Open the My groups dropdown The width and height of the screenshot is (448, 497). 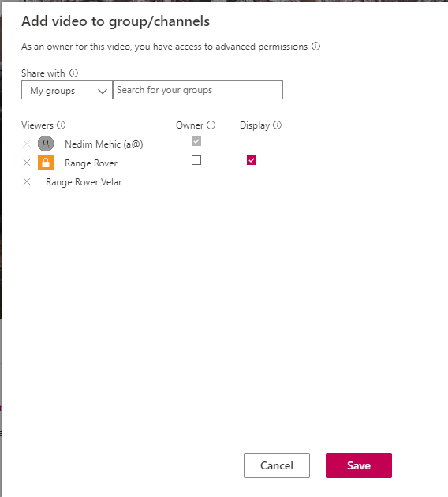coord(67,91)
